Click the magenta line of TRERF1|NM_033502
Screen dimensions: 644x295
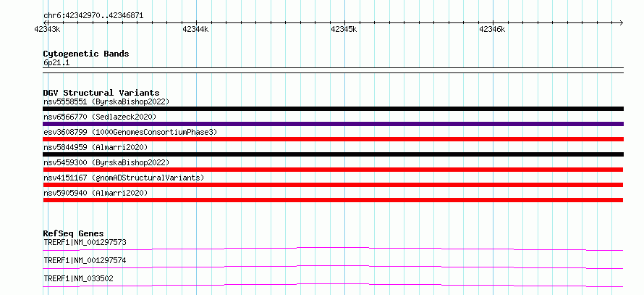(333, 284)
